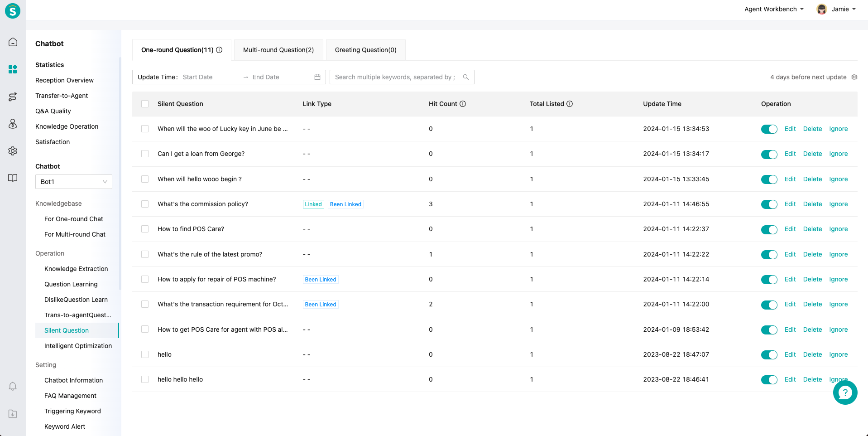Toggle switch for the 'hello' row
The width and height of the screenshot is (868, 436).
point(769,355)
